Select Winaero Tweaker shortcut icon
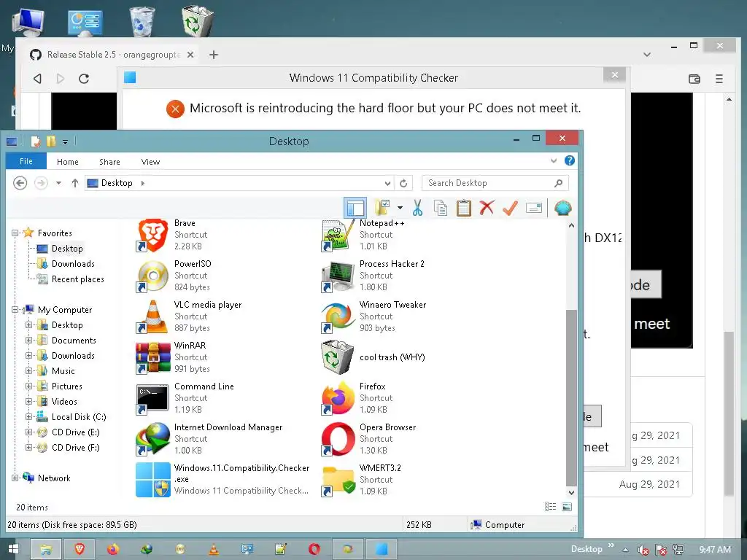This screenshot has height=560, width=747. pos(338,316)
